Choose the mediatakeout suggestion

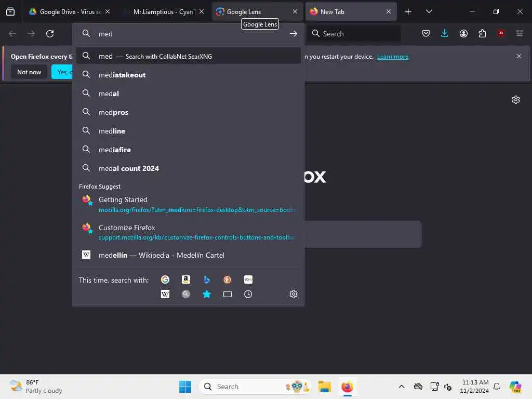tap(188, 75)
